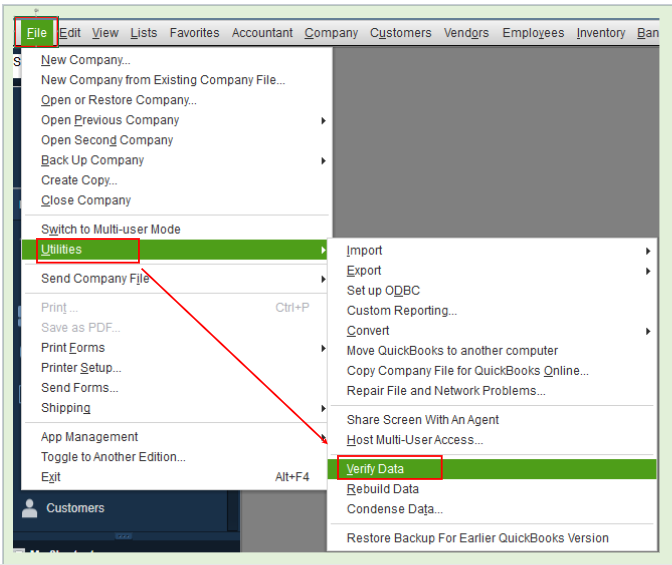Select Open or Restore Company...
This screenshot has width=672, height=565.
[176, 100]
